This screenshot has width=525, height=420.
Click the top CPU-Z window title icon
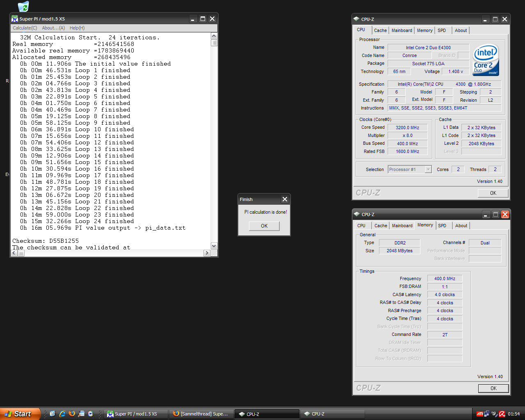coord(356,19)
